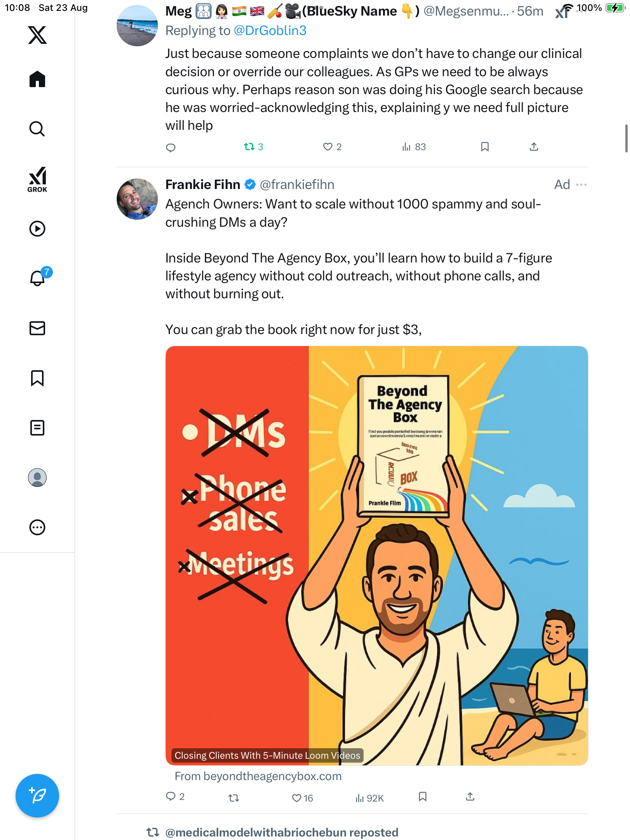Open the Bookmarks sidebar icon
630x840 pixels.
coord(37,378)
